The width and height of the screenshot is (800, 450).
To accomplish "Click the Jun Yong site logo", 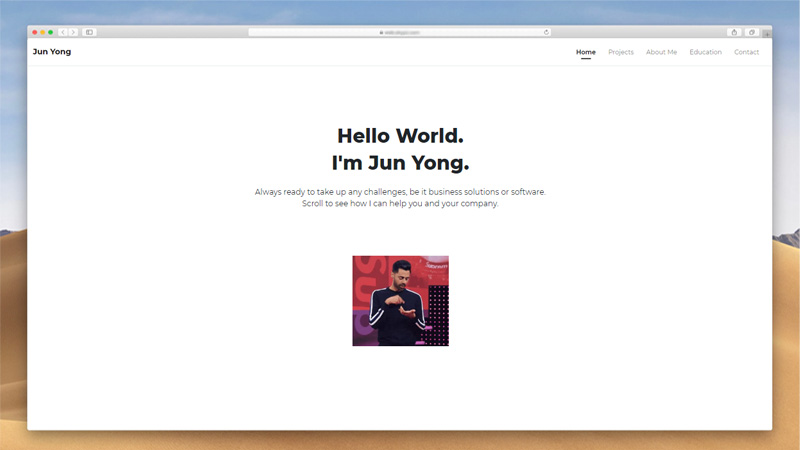I will 52,52.
